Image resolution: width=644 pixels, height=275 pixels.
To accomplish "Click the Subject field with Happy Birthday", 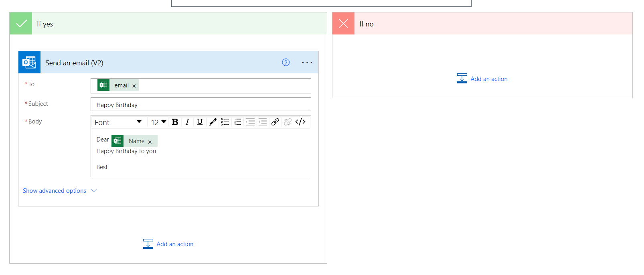I will 200,105.
